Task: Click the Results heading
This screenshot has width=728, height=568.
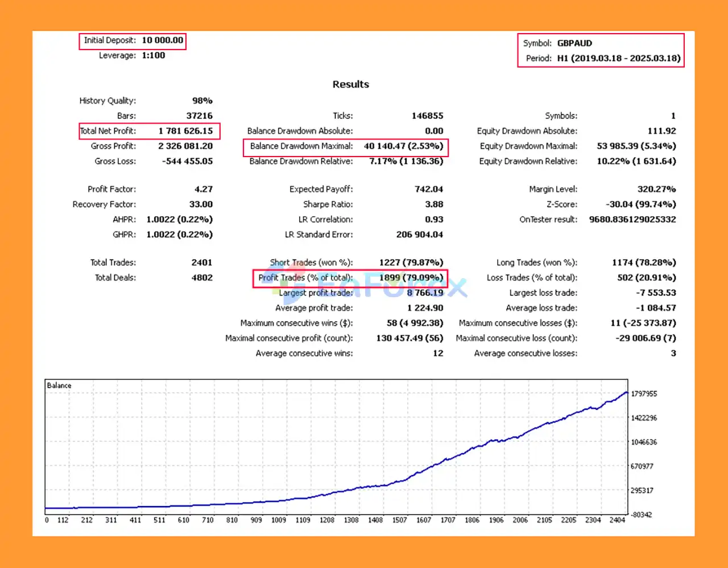Action: [350, 84]
